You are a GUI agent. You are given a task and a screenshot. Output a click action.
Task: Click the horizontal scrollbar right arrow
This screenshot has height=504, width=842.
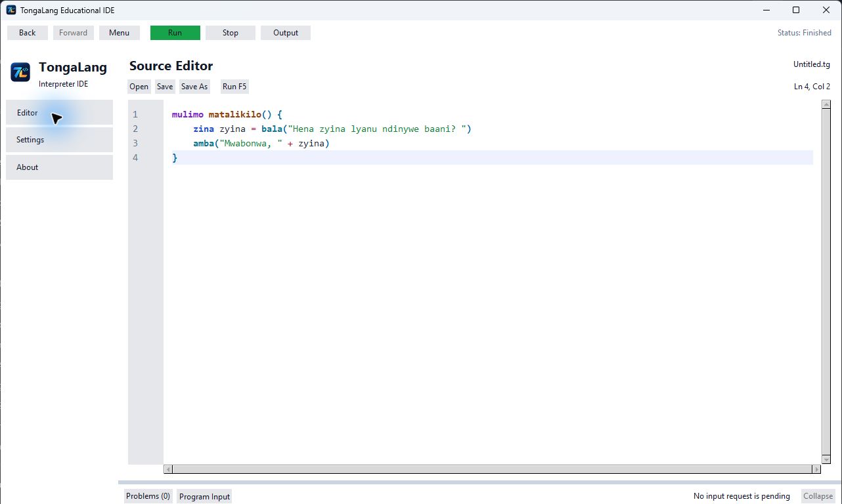[816, 469]
